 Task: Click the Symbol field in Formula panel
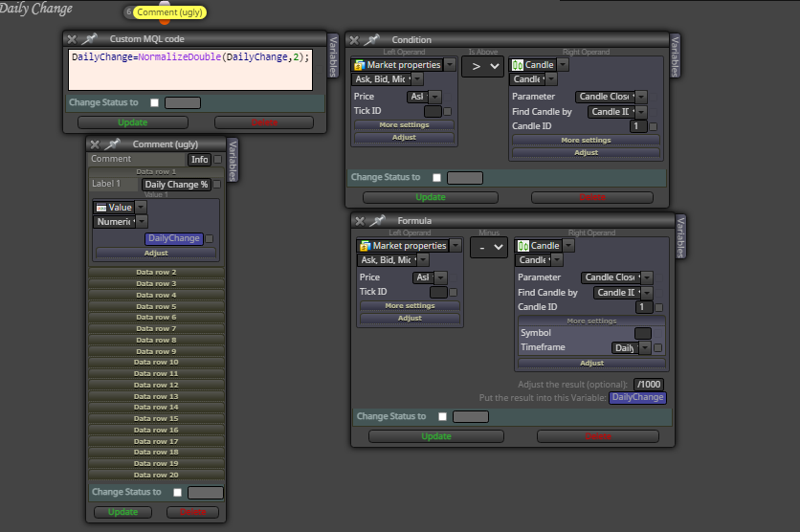(643, 334)
